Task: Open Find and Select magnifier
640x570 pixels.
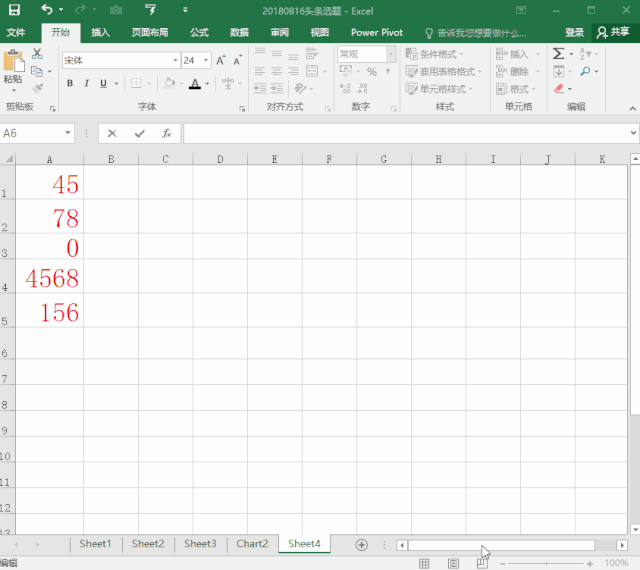Action: click(585, 71)
